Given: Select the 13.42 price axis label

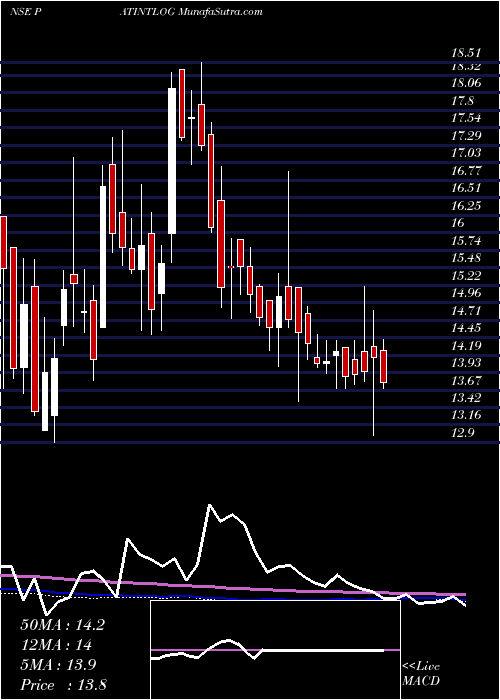Looking at the screenshot, I should coord(466,398).
